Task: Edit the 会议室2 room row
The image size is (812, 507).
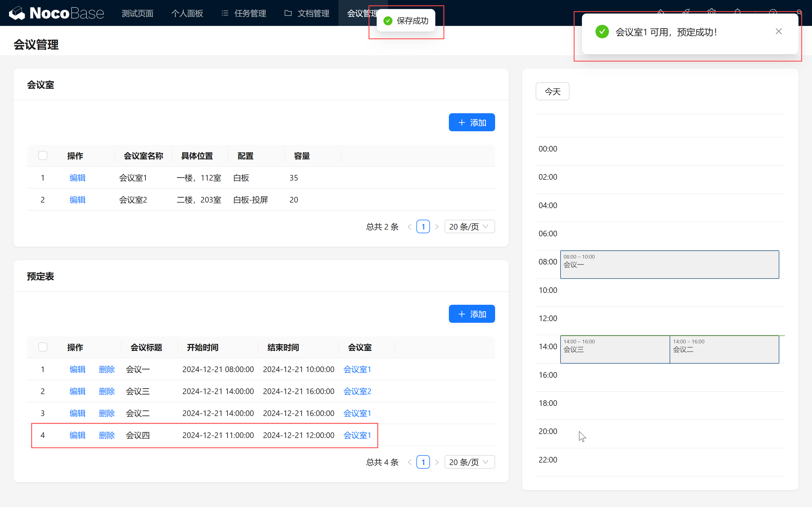Action: 77,200
